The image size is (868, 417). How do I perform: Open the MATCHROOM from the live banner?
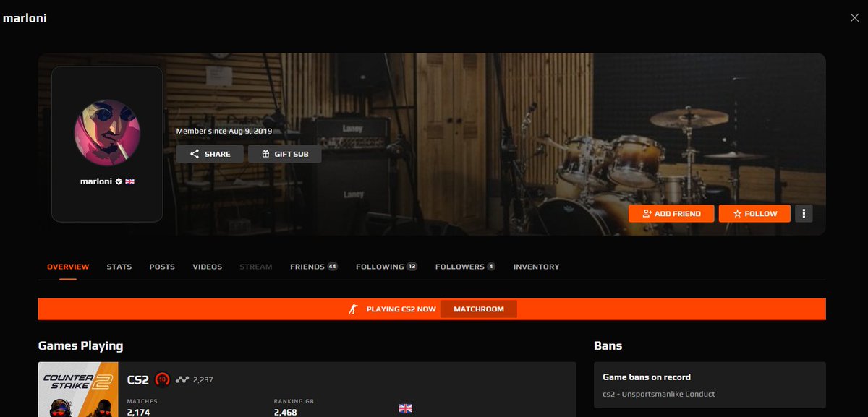coord(478,309)
